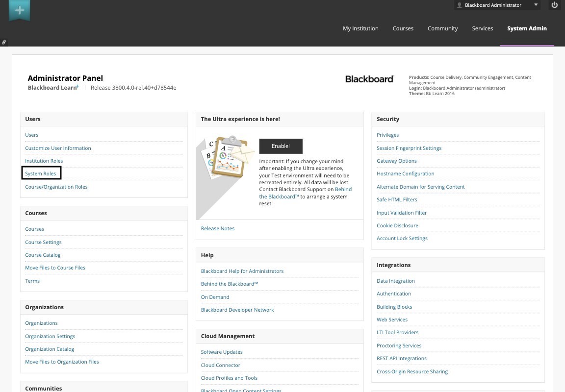Click the small link icon below the plus bookmark
The height and width of the screenshot is (392, 565).
point(3,42)
